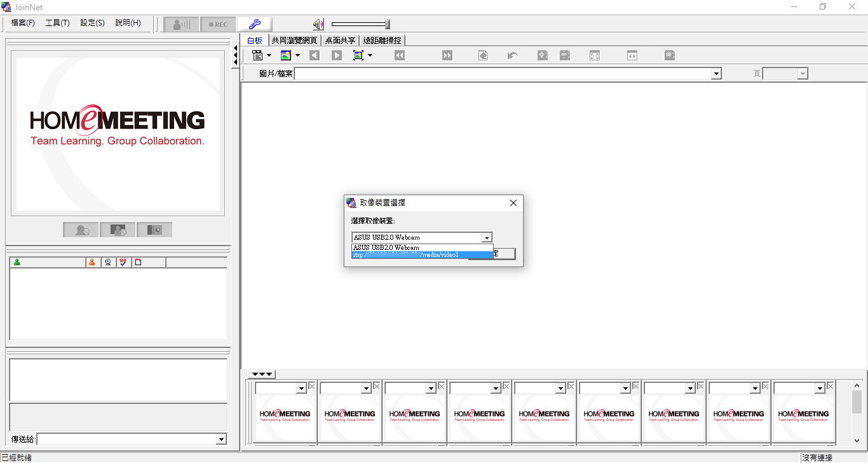
Task: Switch to the 共同瀏覽網頁 tab
Action: click(x=294, y=40)
